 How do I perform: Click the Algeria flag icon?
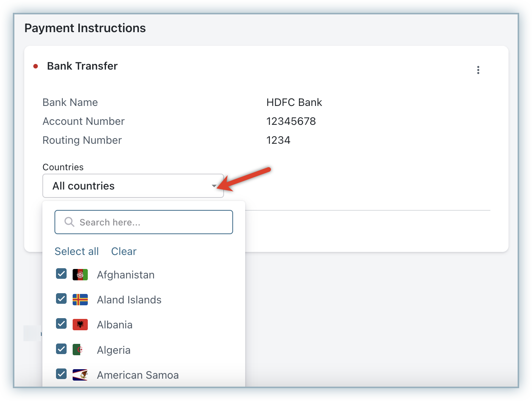[x=78, y=350]
